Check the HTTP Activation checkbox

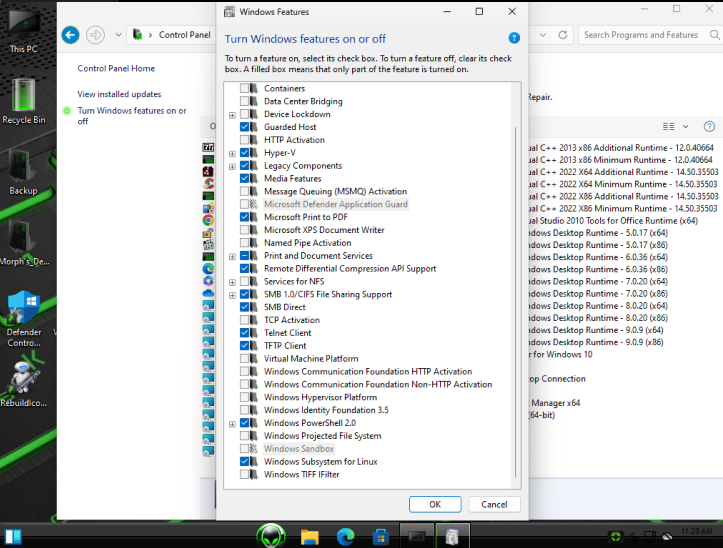point(244,140)
